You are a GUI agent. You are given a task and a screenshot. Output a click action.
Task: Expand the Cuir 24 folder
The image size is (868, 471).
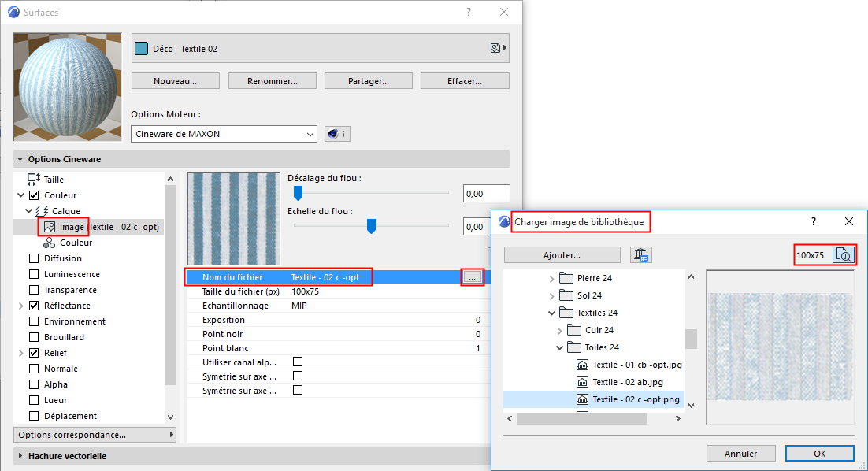[560, 331]
